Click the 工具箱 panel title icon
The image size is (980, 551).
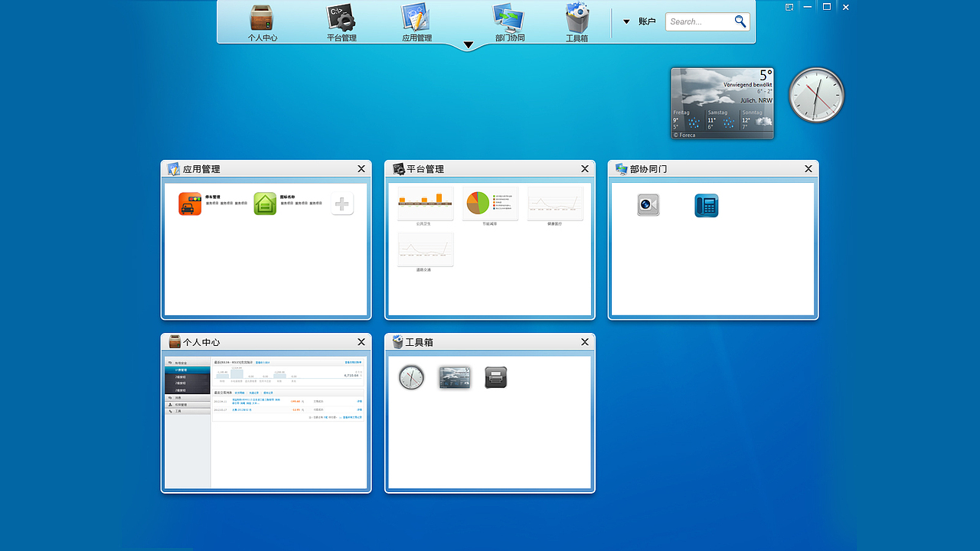tap(398, 342)
